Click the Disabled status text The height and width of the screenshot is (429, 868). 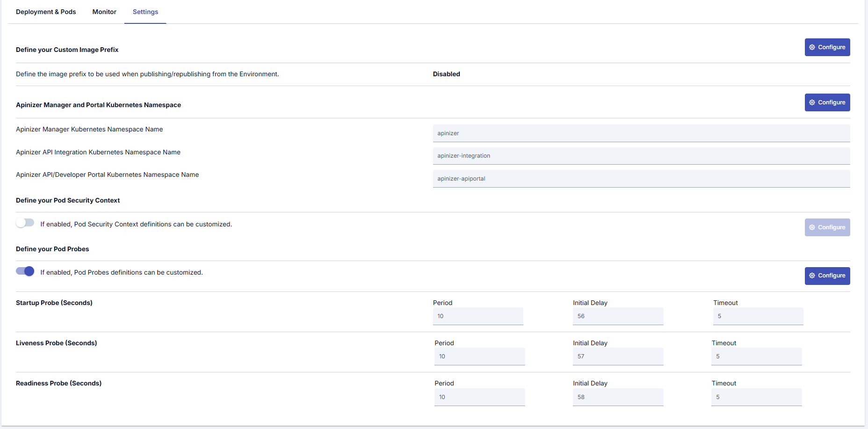click(447, 74)
